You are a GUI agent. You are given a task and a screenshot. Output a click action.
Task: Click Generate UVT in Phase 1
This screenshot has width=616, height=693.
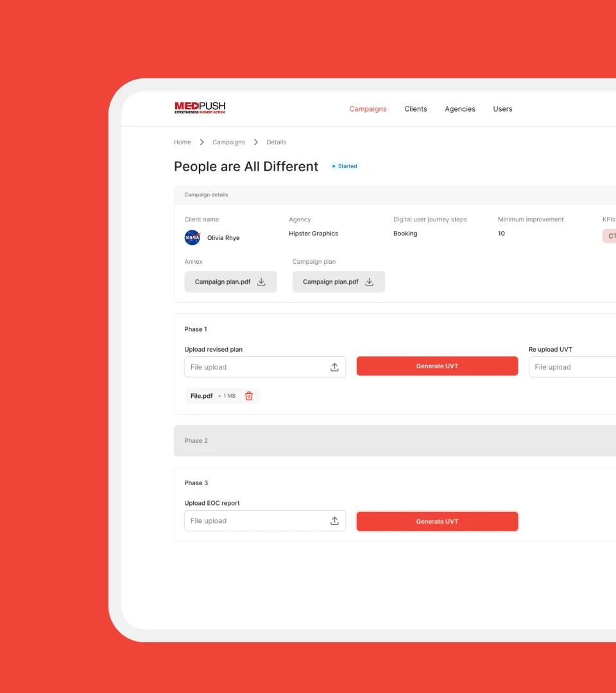437,366
